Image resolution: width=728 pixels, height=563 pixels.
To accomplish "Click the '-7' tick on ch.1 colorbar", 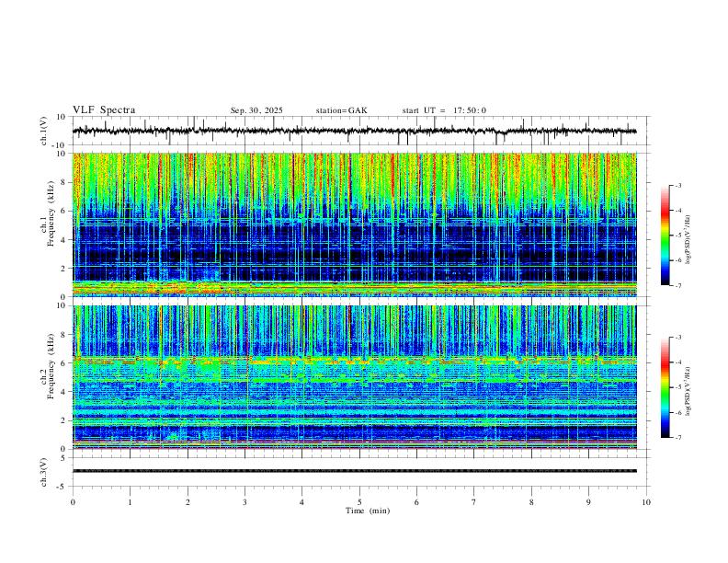I will 678,286.
